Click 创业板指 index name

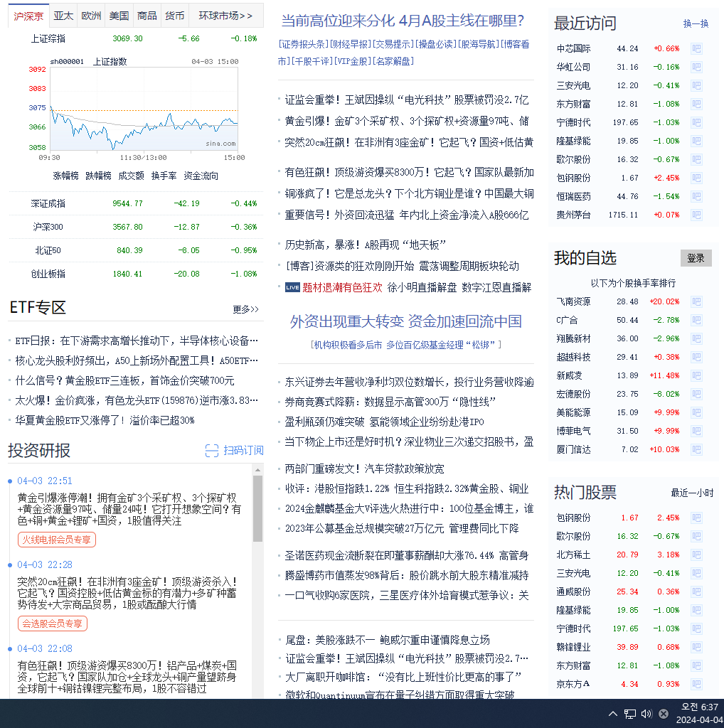48,274
